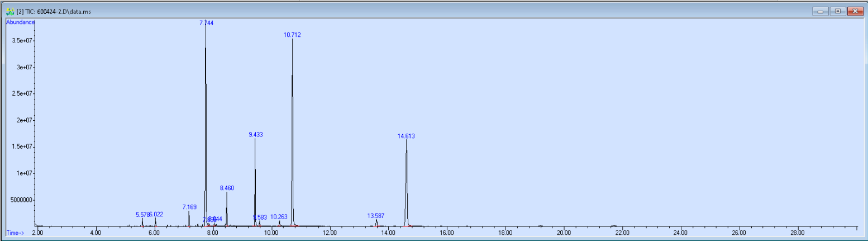Click the window title '[2] TIC: 600424-2.D\data.ms'
The width and height of the screenshot is (868, 241).
[x=53, y=11]
